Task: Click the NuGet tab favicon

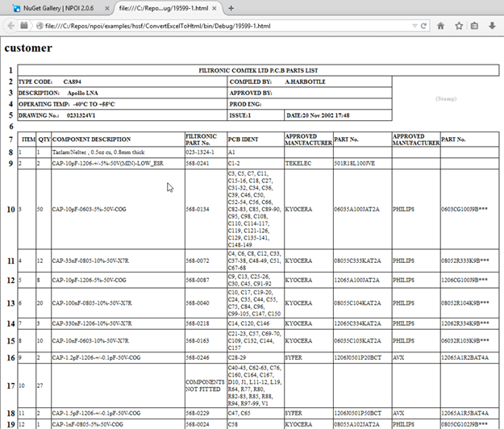Action: [x=16, y=8]
